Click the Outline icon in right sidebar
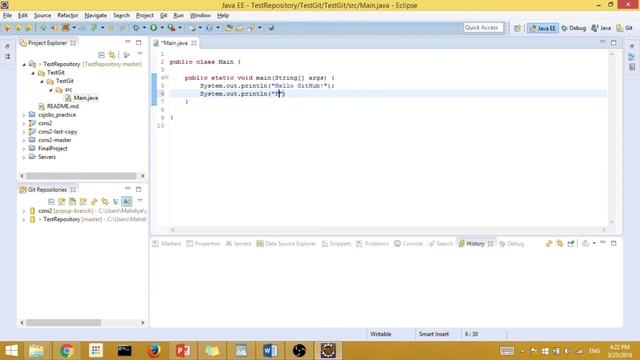Viewport: 640px width, 360px height. (632, 57)
